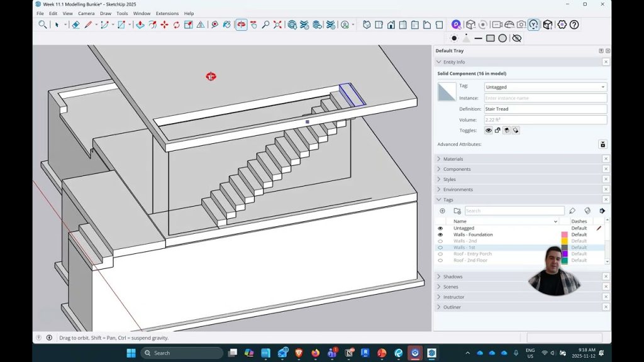
Task: Open the Tag dropdown showing Untagged
Action: coord(545,87)
